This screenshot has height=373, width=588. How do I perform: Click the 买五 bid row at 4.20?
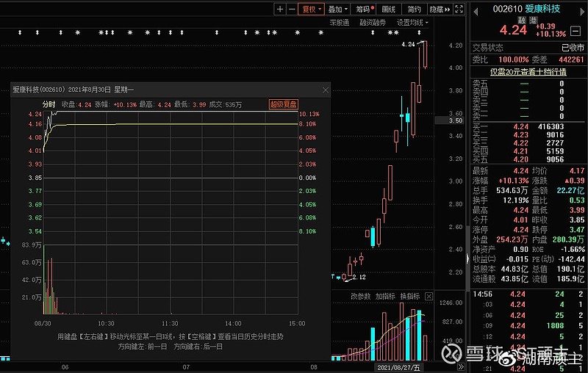point(528,159)
